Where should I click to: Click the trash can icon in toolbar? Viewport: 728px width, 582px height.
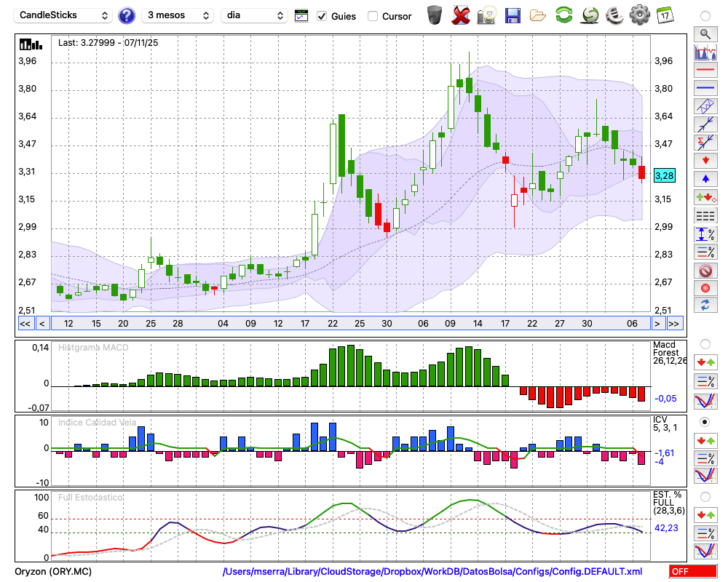pos(435,15)
